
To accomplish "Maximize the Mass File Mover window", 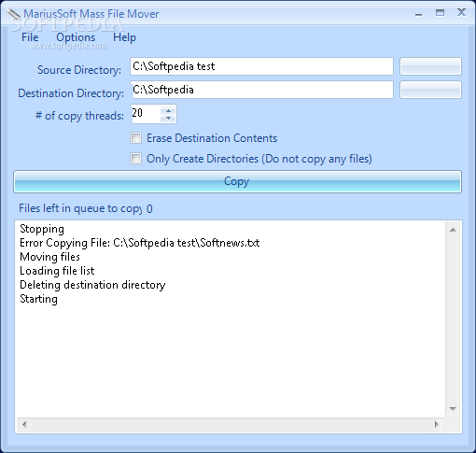I will [x=440, y=13].
